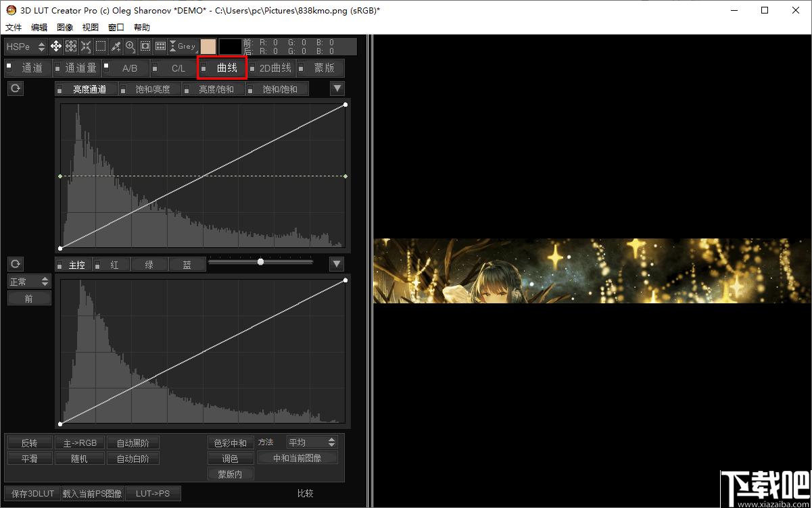Open the 正常 blend mode dropdown

(x=29, y=282)
